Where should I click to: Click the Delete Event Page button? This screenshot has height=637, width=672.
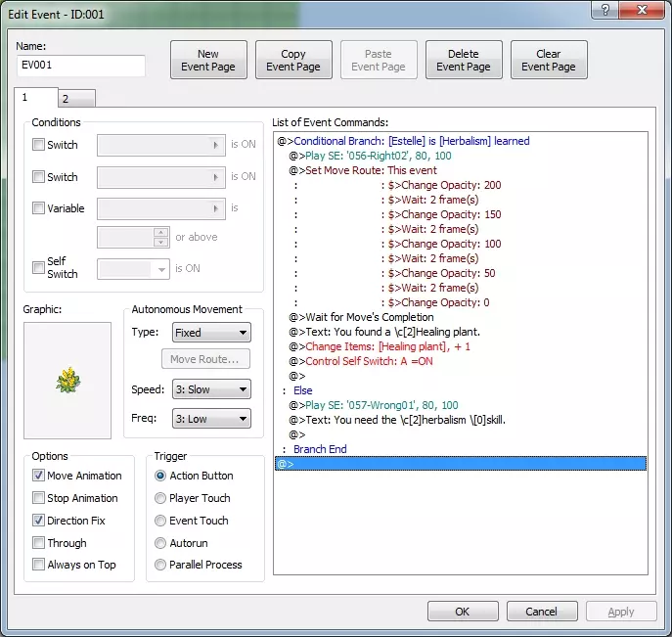click(x=464, y=60)
